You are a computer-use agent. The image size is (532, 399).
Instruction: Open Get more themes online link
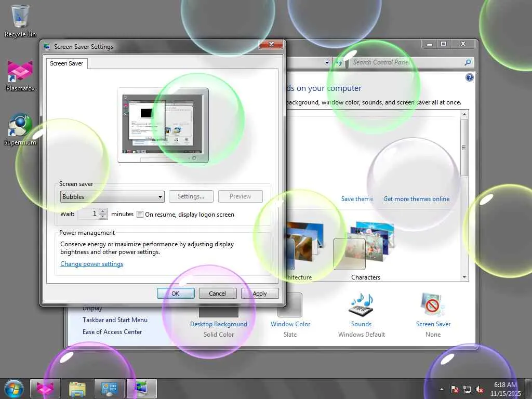(416, 199)
